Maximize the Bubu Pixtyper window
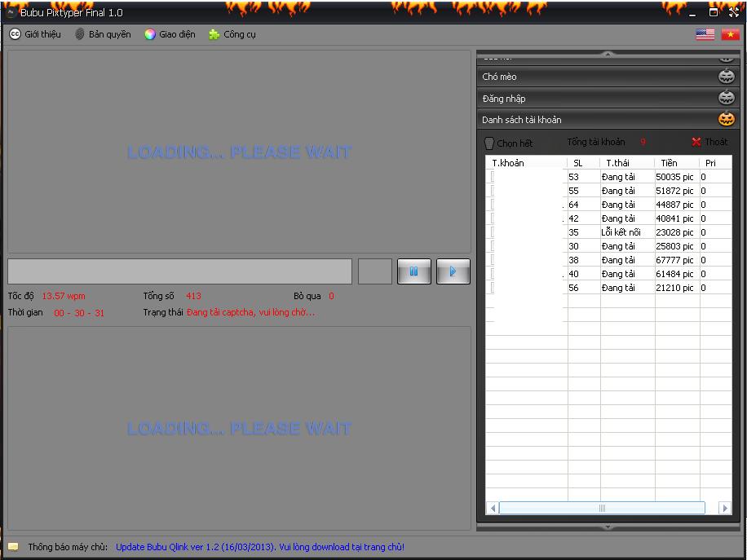The height and width of the screenshot is (560, 747). pos(714,13)
